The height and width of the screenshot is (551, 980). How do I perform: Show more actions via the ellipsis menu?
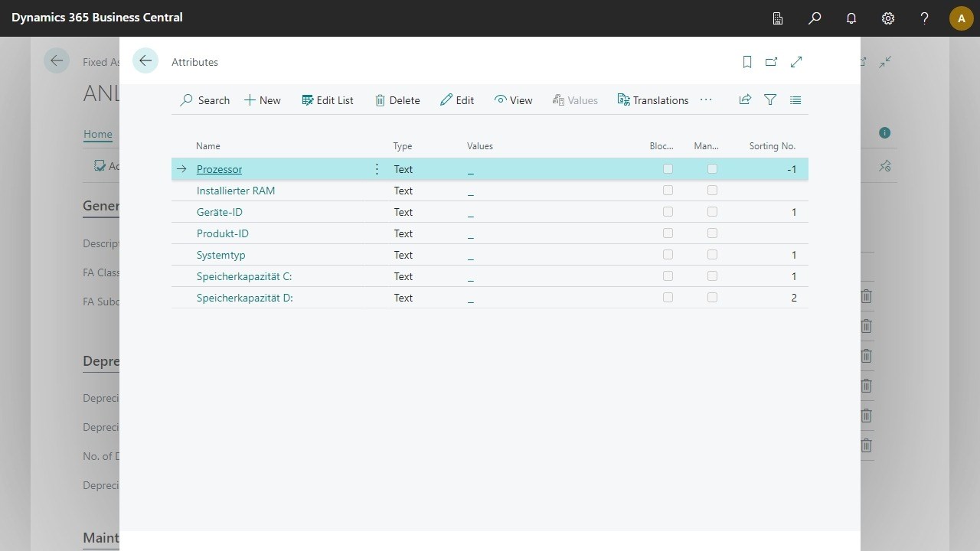(x=705, y=99)
